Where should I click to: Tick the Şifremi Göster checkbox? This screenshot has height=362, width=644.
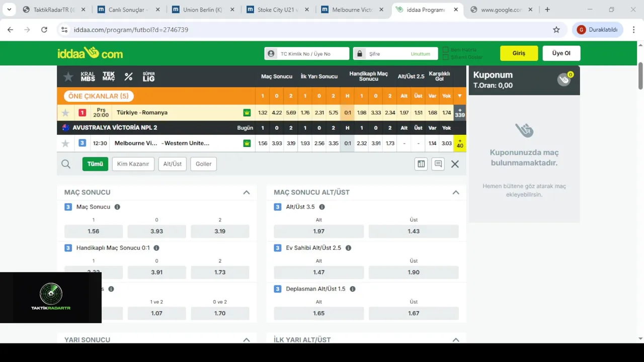(446, 57)
